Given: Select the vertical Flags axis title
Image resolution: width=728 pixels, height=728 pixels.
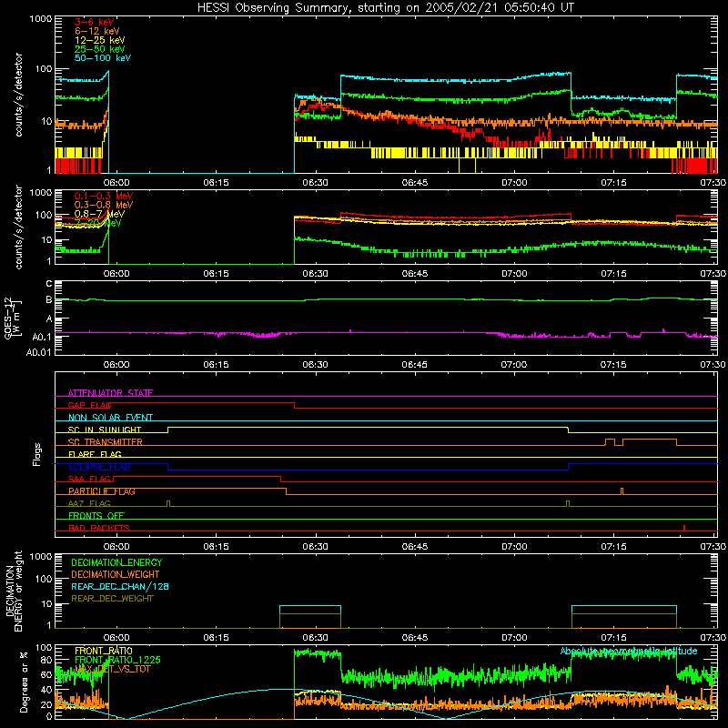Looking at the screenshot, I should [x=37, y=454].
